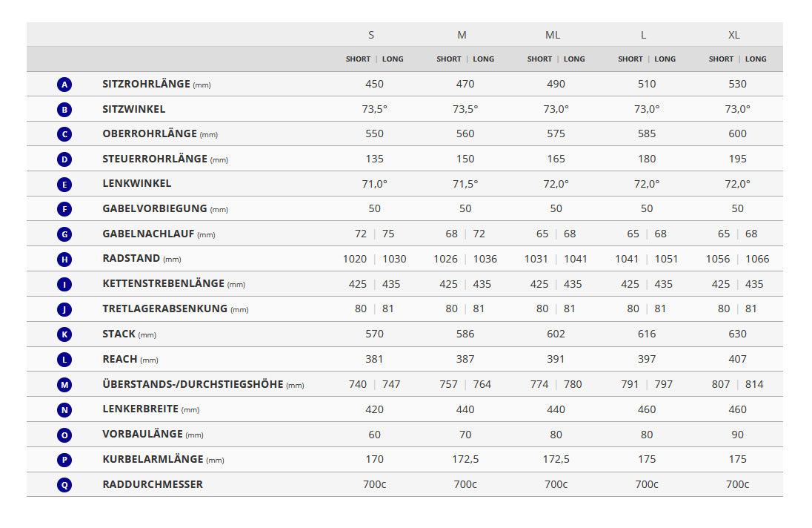Image resolution: width=812 pixels, height=528 pixels.
Task: Click the Q badge beside Raddurchmesser
Action: tap(64, 485)
